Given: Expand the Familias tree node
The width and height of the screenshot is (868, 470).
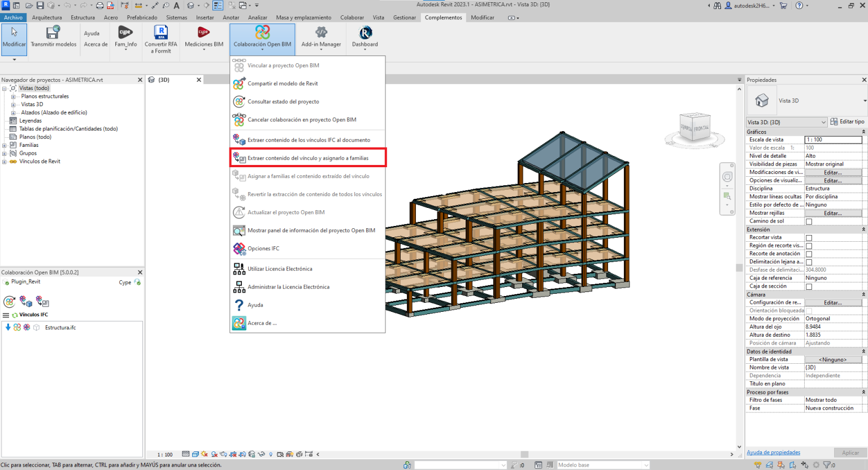Looking at the screenshot, I should point(5,145).
